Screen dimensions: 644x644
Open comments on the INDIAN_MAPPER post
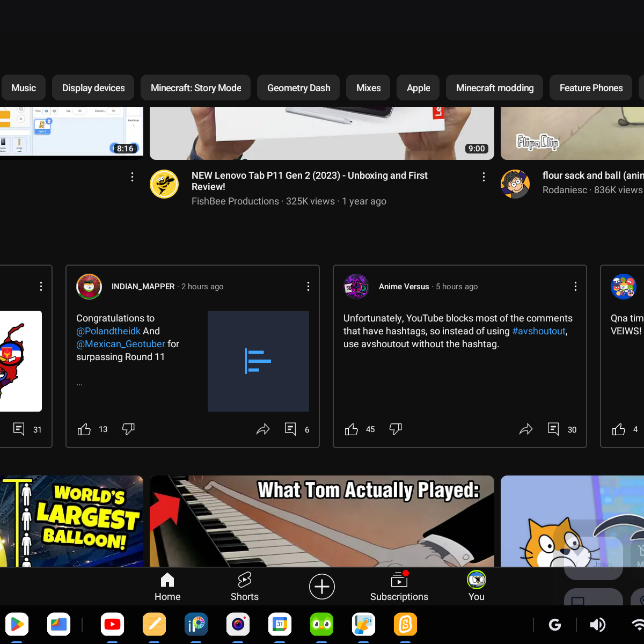291,429
